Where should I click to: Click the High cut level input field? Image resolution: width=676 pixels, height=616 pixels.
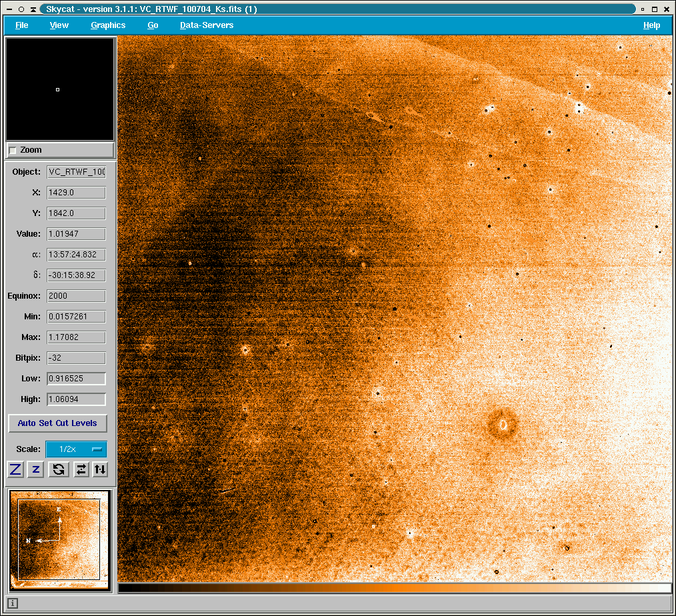coord(76,399)
